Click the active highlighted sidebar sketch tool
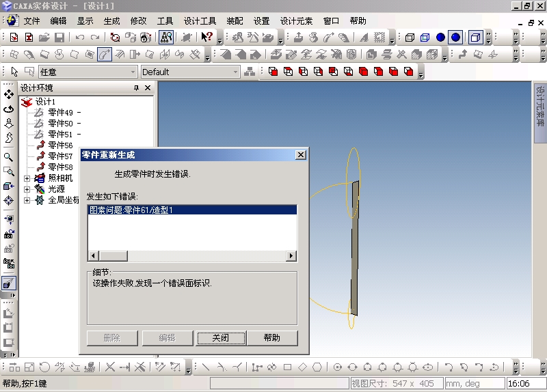This screenshot has width=547, height=392. coord(8,283)
